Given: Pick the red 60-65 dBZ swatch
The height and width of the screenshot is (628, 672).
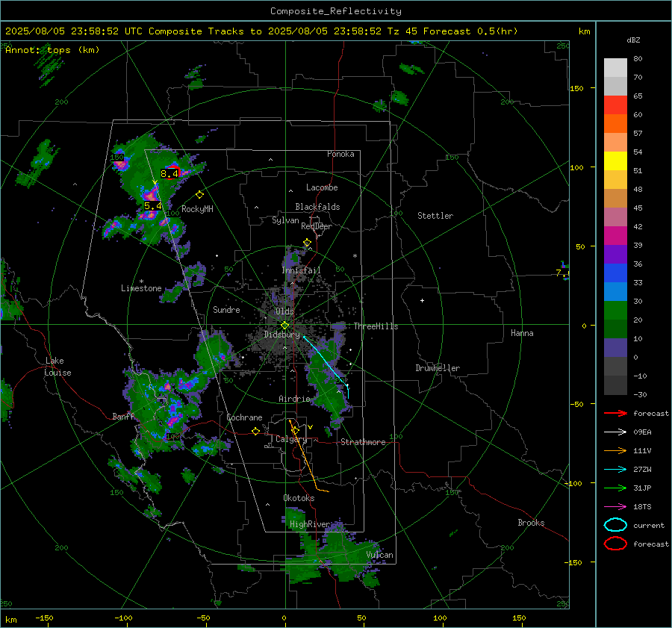Looking at the screenshot, I should (615, 105).
